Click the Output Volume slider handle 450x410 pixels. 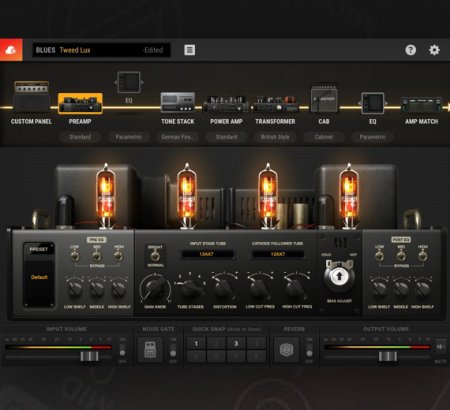tap(388, 356)
